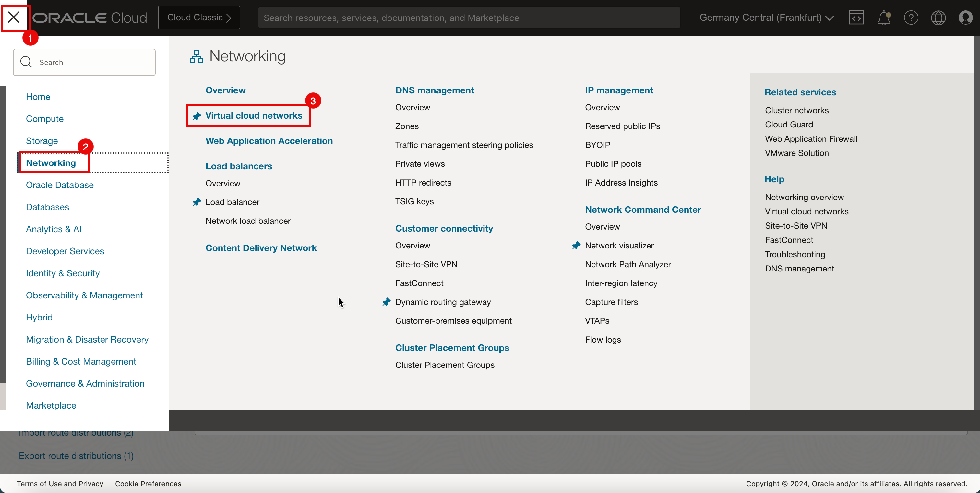This screenshot has height=493, width=980.
Task: Open FastConnect customer connectivity link
Action: pos(419,283)
